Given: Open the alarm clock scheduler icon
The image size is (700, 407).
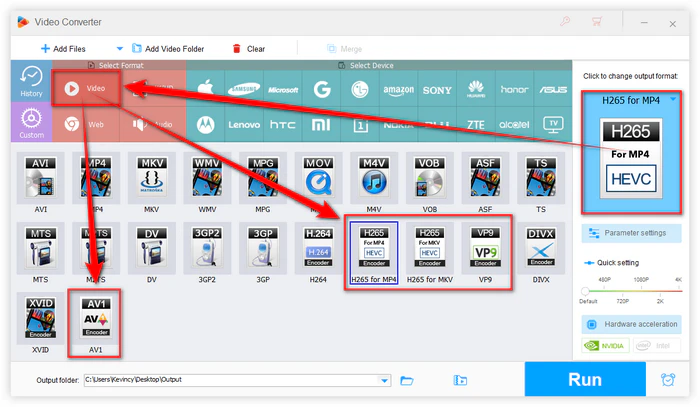Looking at the screenshot, I should pos(668,380).
